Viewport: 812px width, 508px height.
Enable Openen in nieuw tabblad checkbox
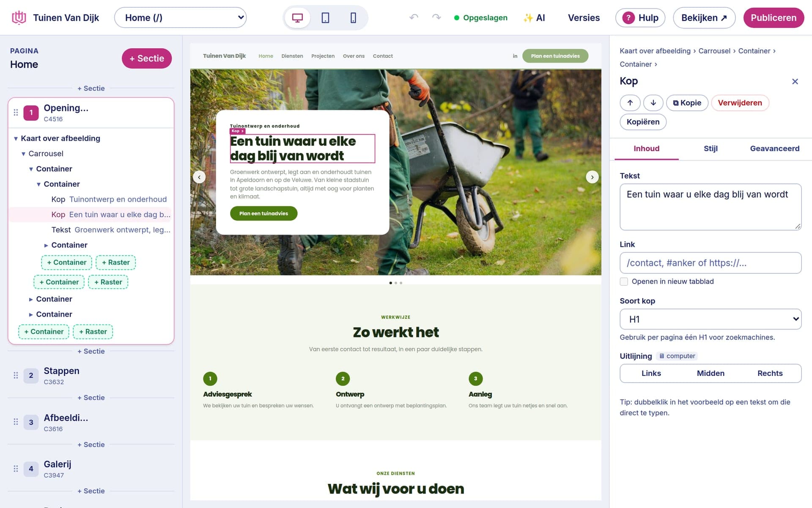coord(624,282)
